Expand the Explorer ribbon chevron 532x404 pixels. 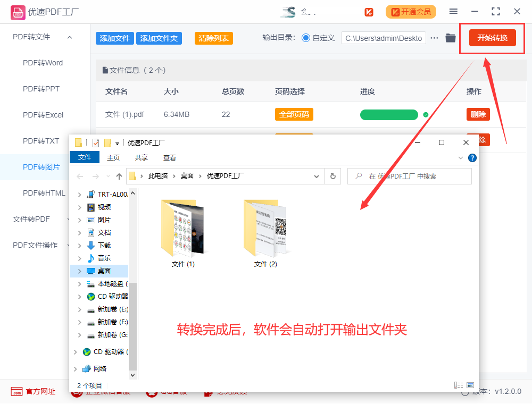[x=460, y=157]
